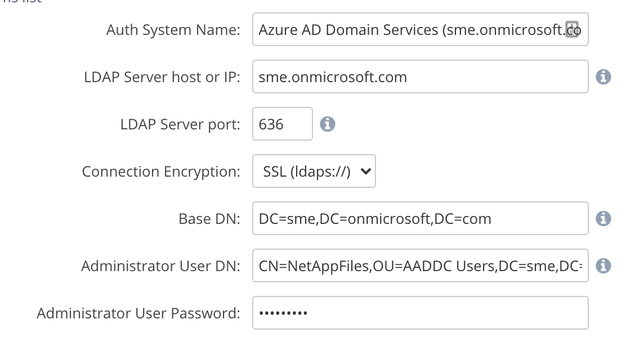This screenshot has width=644, height=342.
Task: Click the "Connection Encryption:" label
Action: (x=161, y=171)
